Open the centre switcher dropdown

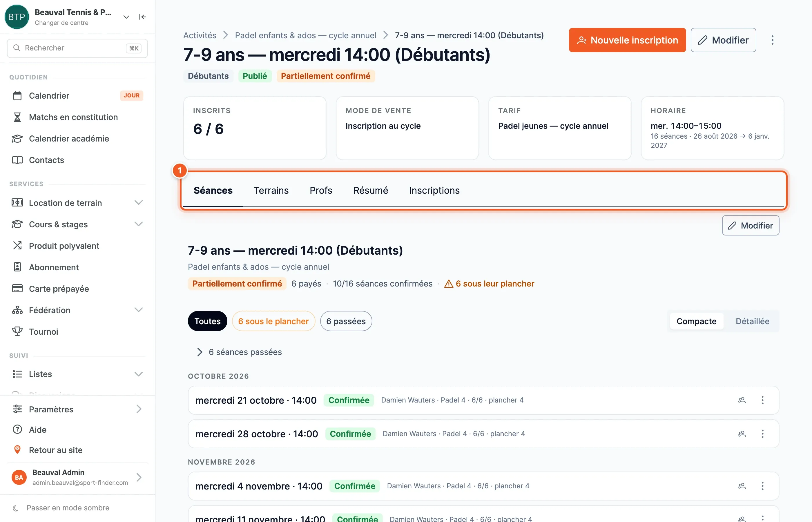point(126,17)
